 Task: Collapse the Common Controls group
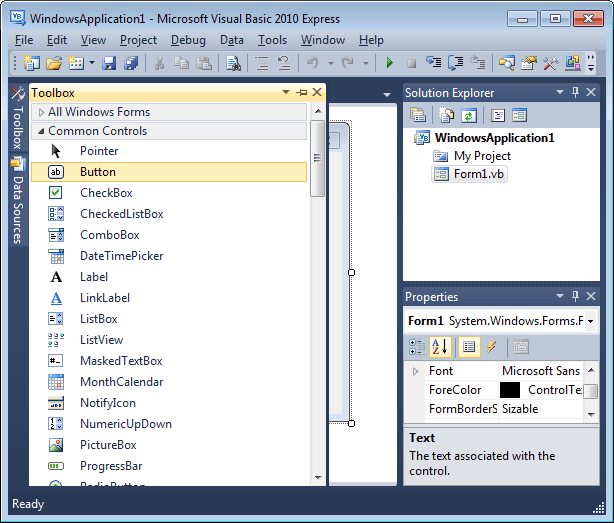pyautogui.click(x=41, y=131)
